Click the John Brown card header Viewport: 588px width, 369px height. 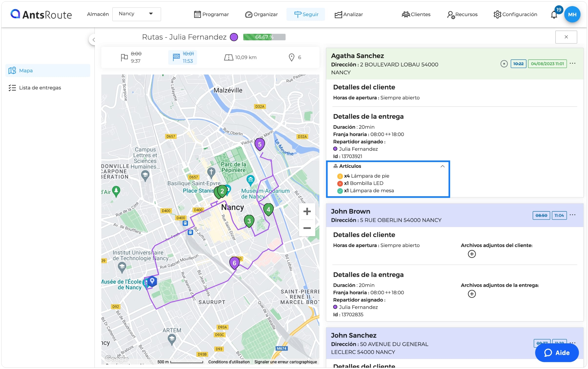454,215
